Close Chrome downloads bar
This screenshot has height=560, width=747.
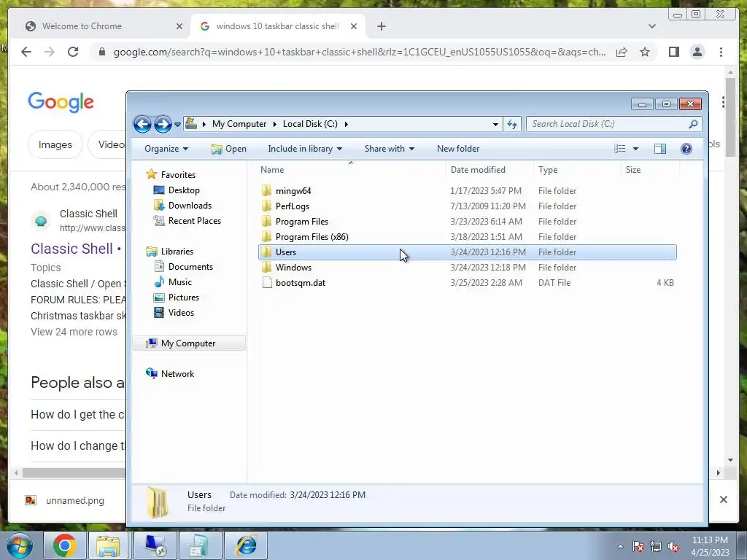point(723,499)
